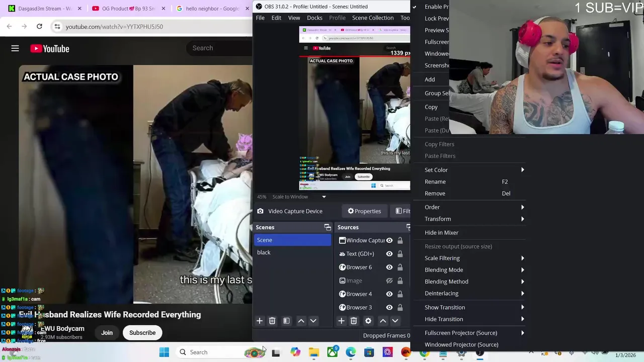Delete selected scene using the Scenes trash icon
This screenshot has width=644, height=362.
272,321
